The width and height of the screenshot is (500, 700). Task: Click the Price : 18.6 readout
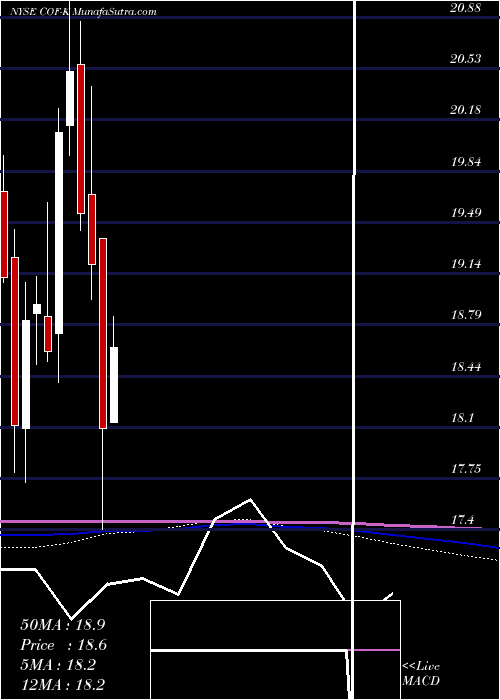[63, 645]
